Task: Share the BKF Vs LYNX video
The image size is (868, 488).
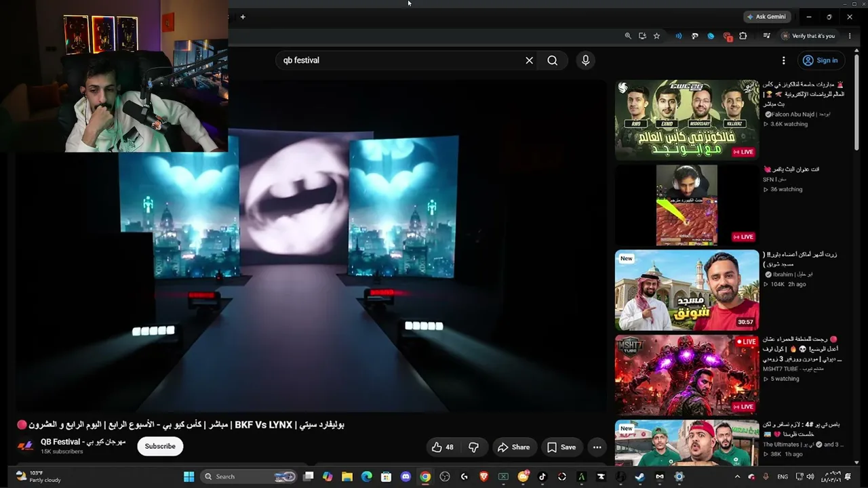Action: pos(513,447)
